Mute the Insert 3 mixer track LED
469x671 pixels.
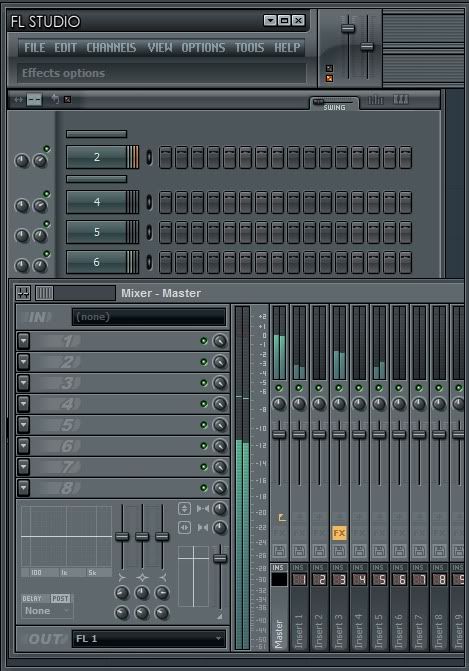(339, 388)
